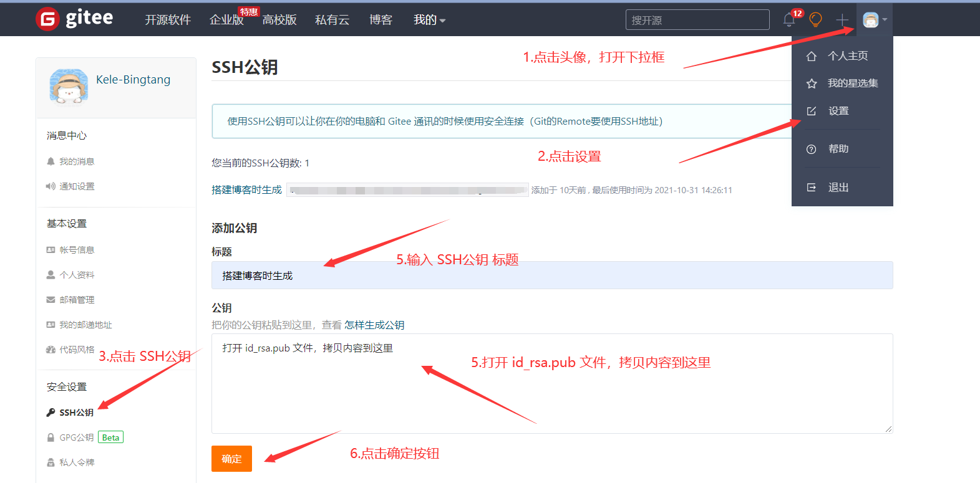Click the Gitee logo
980x483 pixels.
point(74,19)
